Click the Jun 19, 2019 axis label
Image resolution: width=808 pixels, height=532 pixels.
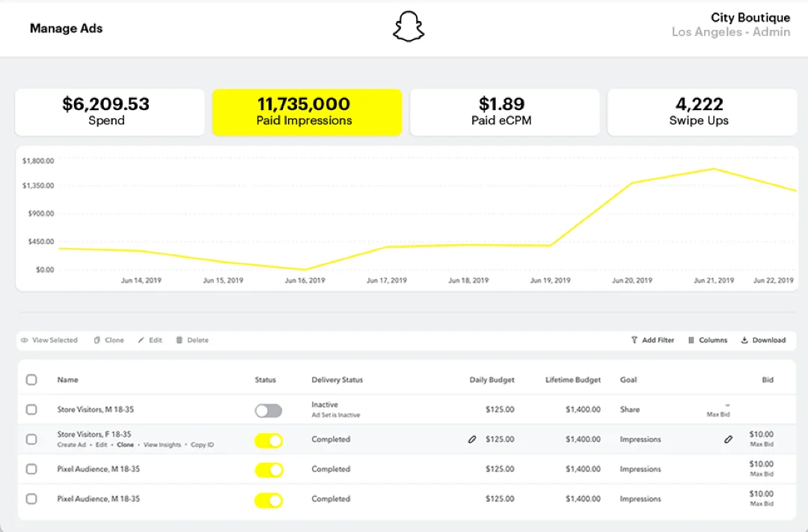point(550,281)
